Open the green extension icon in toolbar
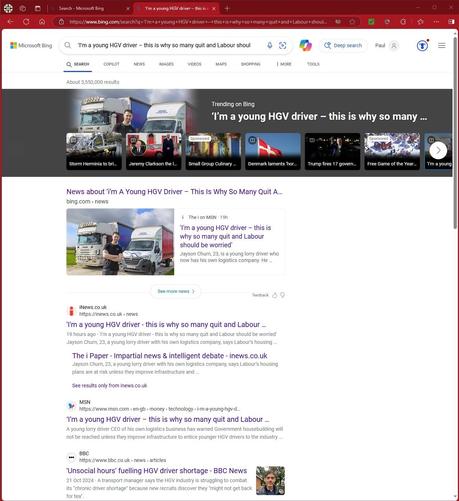This screenshot has width=459, height=501. (x=371, y=22)
